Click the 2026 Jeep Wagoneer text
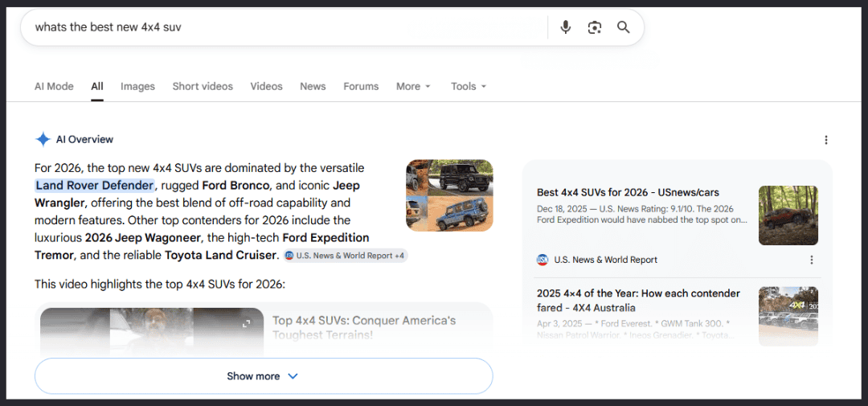Screen dimensions: 868x406 (x=143, y=238)
